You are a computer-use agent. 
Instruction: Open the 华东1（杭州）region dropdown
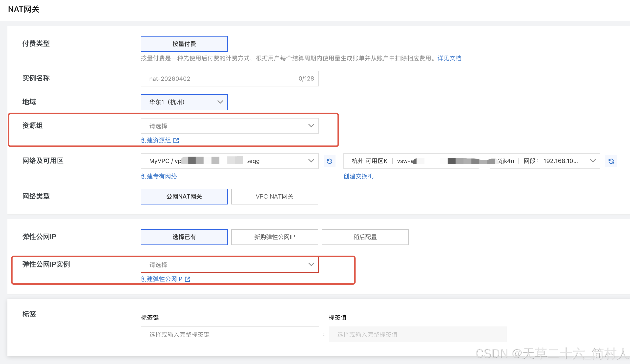pyautogui.click(x=184, y=102)
